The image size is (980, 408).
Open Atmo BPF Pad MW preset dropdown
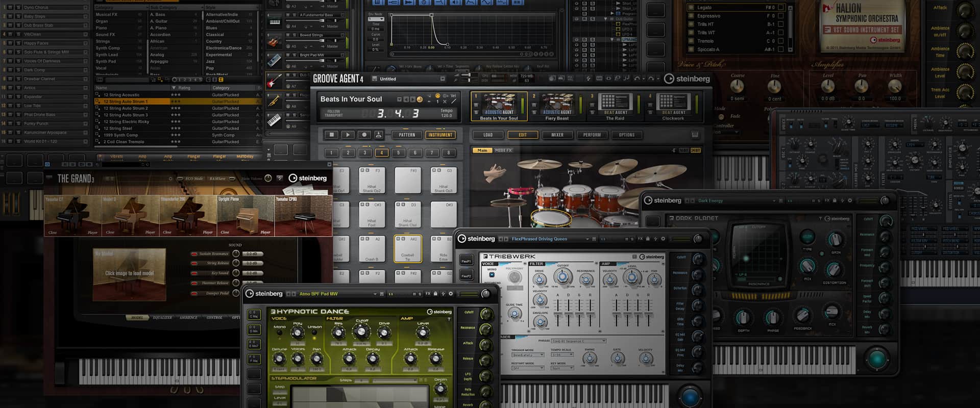pyautogui.click(x=375, y=294)
